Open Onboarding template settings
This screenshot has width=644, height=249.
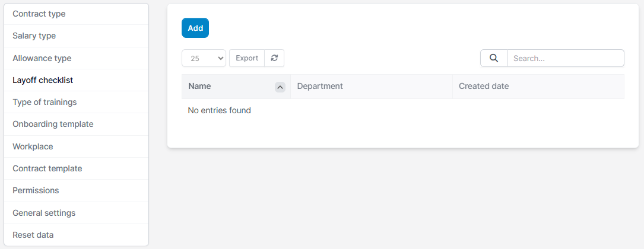[53, 124]
